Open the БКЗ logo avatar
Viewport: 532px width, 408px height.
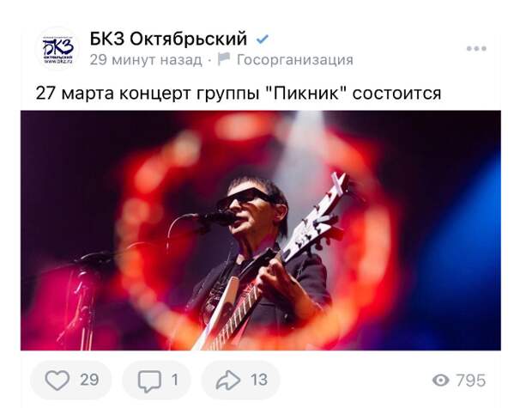pyautogui.click(x=57, y=49)
